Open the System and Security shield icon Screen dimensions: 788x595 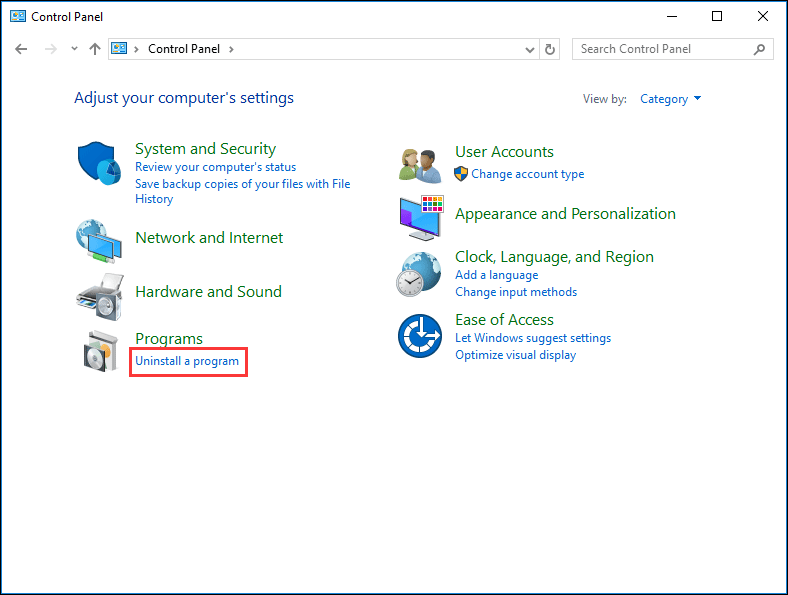coord(99,163)
